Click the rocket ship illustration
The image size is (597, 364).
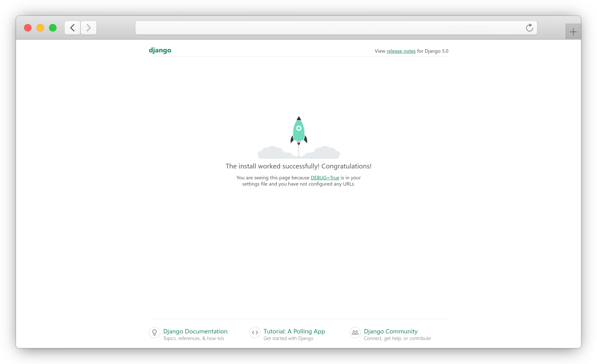click(x=298, y=131)
